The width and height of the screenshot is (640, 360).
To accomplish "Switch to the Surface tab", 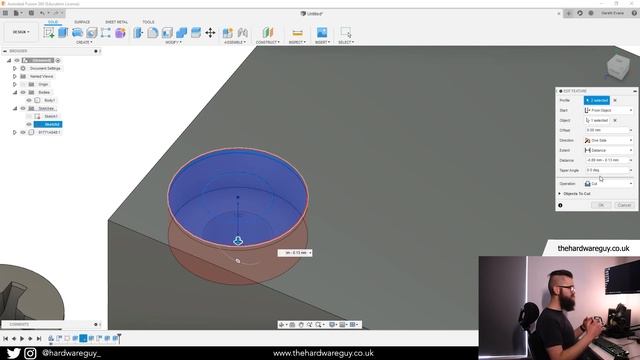I will pyautogui.click(x=82, y=22).
